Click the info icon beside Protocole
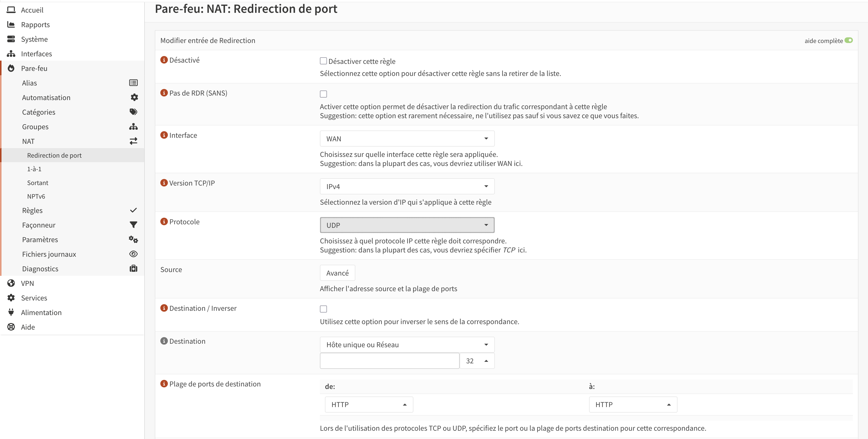Image resolution: width=868 pixels, height=439 pixels. coord(164,222)
